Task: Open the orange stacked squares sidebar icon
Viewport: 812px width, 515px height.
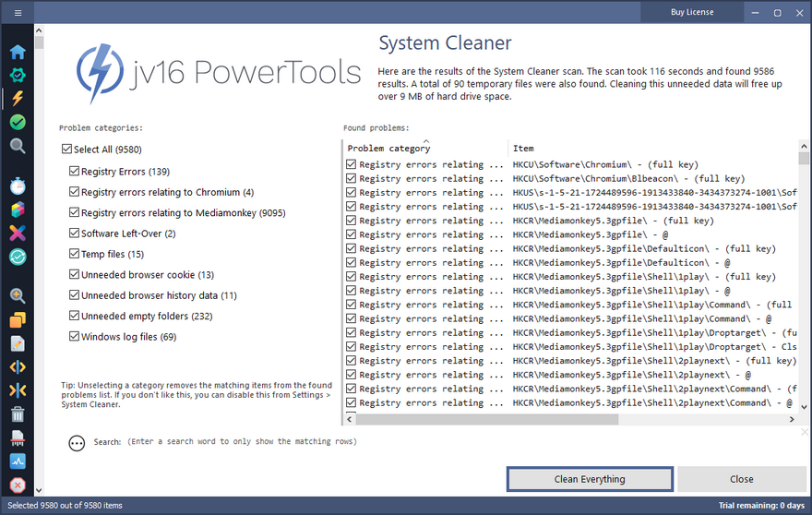Action: coord(18,320)
